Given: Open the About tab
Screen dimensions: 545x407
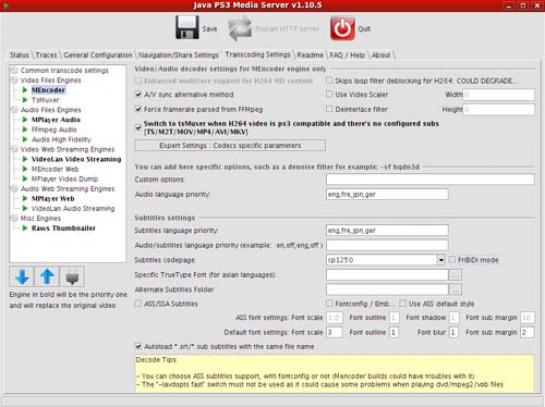Looking at the screenshot, I should [381, 55].
